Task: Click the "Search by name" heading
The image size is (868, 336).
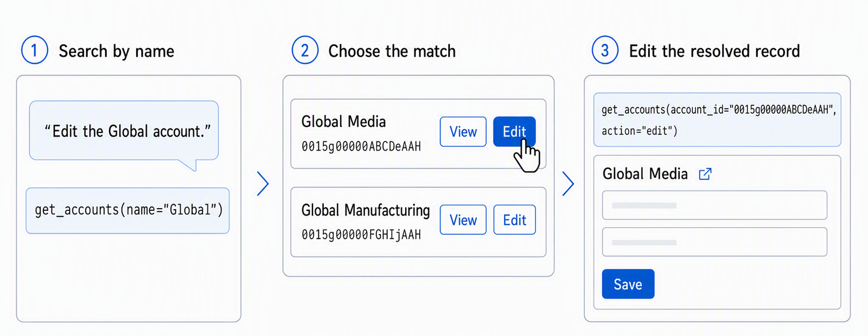Action: pyautogui.click(x=117, y=51)
